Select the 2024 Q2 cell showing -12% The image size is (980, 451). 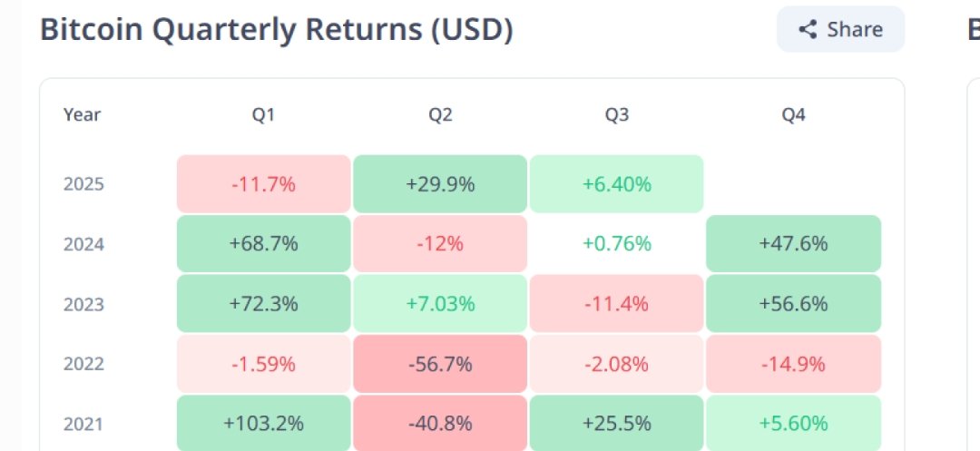tap(440, 244)
